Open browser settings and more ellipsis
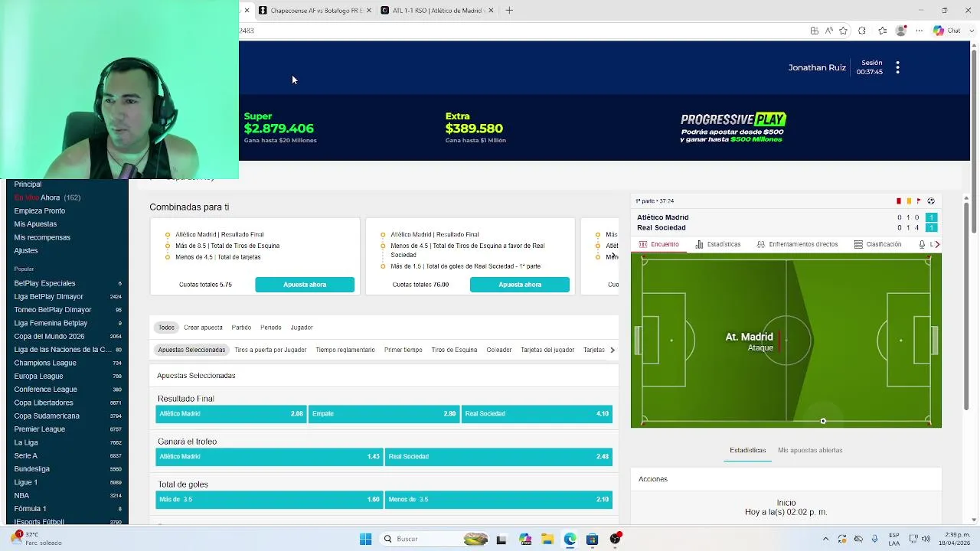980x551 pixels. pos(920,31)
